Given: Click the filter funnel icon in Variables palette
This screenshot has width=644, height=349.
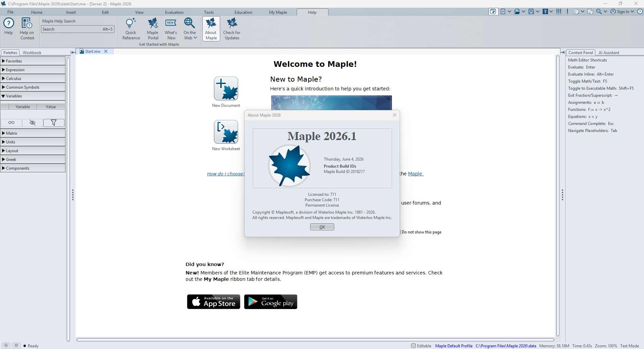Looking at the screenshot, I should click(54, 123).
